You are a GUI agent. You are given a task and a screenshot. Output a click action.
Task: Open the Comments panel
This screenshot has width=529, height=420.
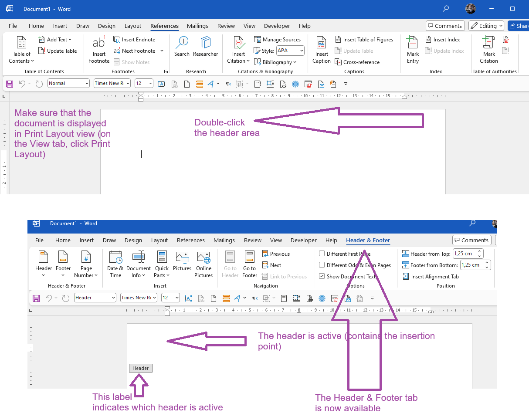tap(445, 26)
